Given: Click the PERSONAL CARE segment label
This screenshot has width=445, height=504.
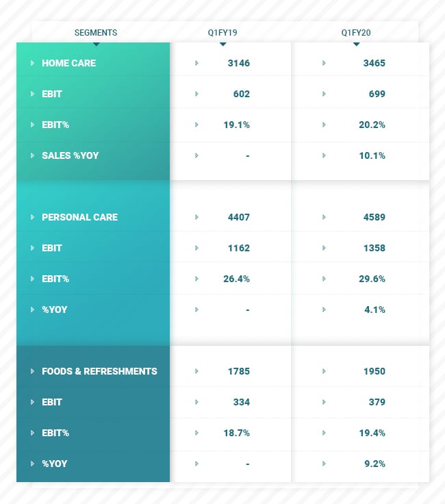Looking at the screenshot, I should (79, 217).
